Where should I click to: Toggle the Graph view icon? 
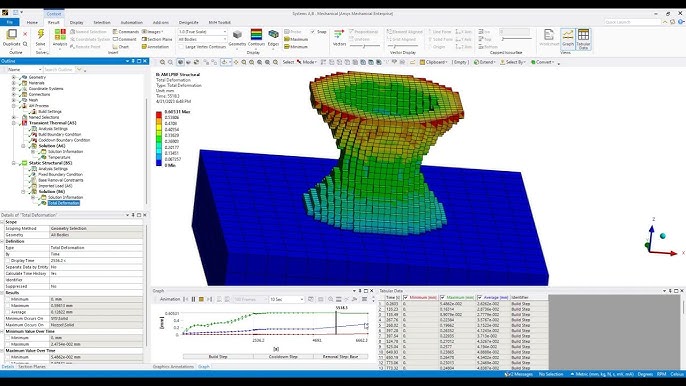[567, 35]
